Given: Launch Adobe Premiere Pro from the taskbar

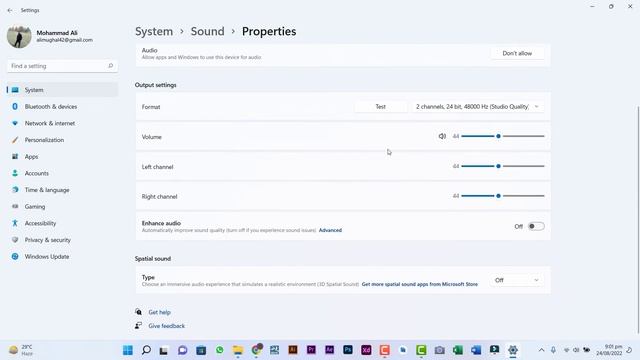Looking at the screenshot, I should coord(311,350).
